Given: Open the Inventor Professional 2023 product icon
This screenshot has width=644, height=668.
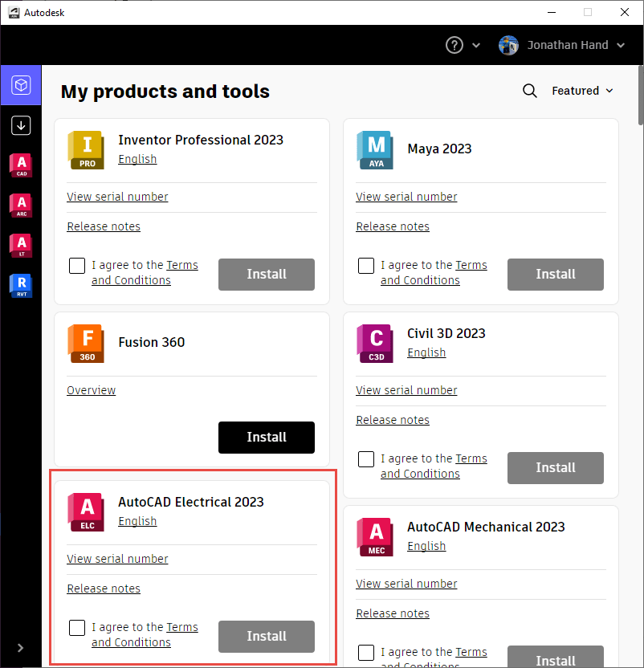Looking at the screenshot, I should [x=85, y=149].
